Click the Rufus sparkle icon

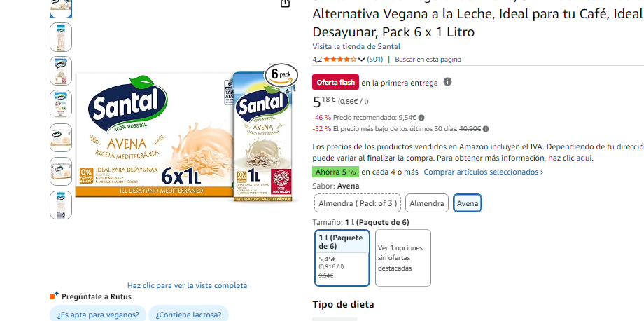click(x=54, y=296)
